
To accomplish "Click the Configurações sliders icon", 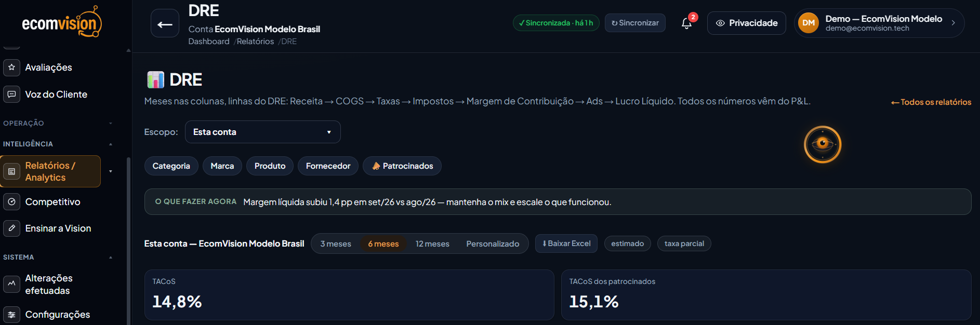I will [x=12, y=315].
